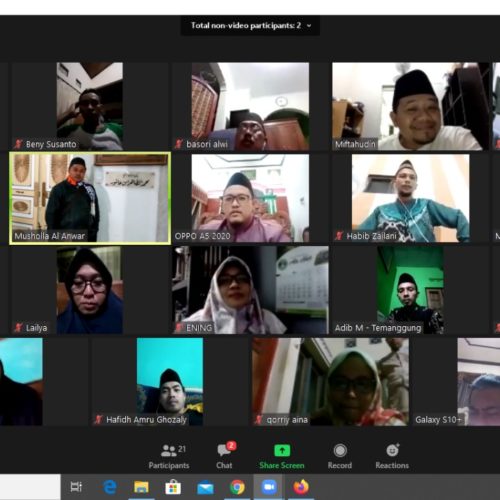Select the Habib Zailani video tile
Viewport: 500px width, 500px height.
pos(411,198)
